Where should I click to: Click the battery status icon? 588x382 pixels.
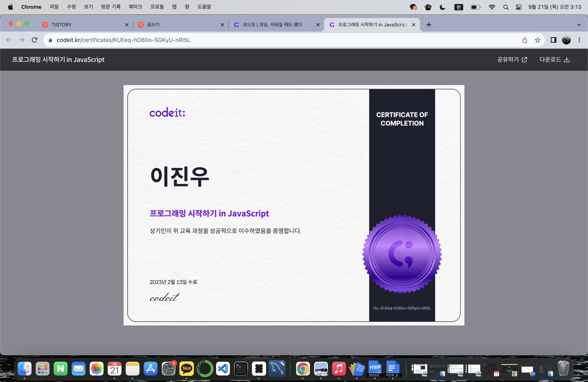476,7
